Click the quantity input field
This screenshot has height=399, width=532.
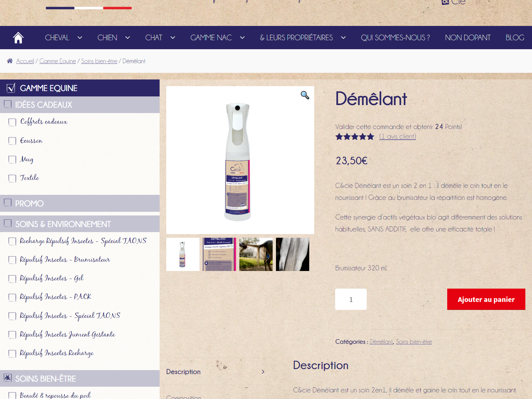click(351, 299)
